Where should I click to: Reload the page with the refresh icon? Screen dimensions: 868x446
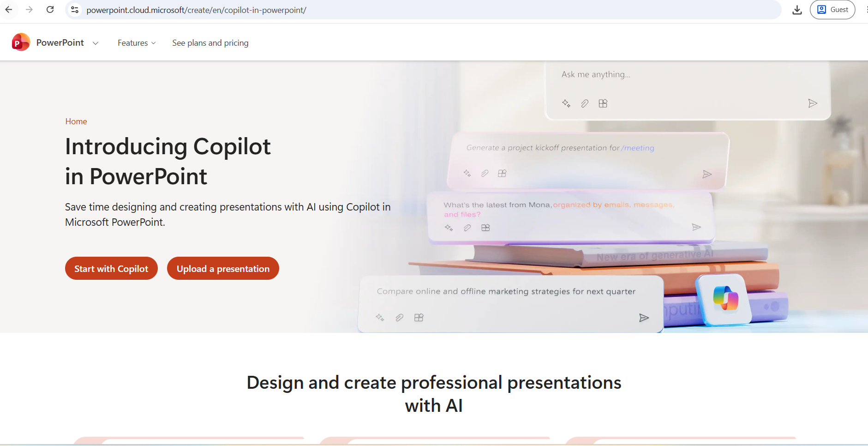click(x=50, y=10)
